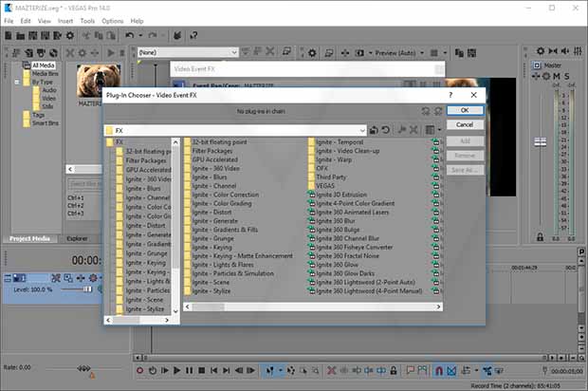Click the track Level slider
This screenshot has width=588, height=391.
point(87,289)
